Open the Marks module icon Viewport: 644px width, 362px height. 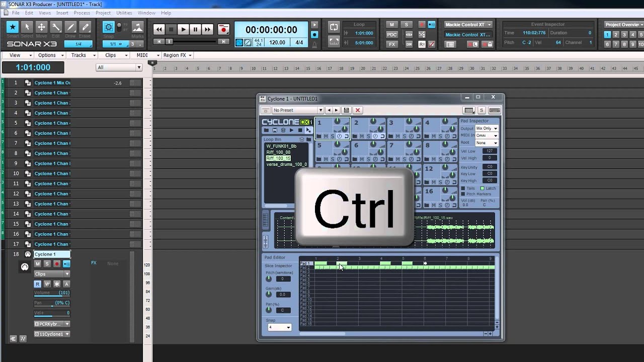137,28
